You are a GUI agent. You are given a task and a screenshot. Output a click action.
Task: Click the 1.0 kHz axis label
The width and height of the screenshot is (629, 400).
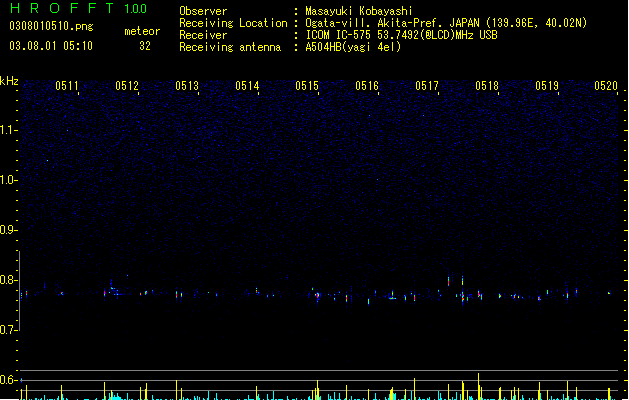[x=8, y=180]
